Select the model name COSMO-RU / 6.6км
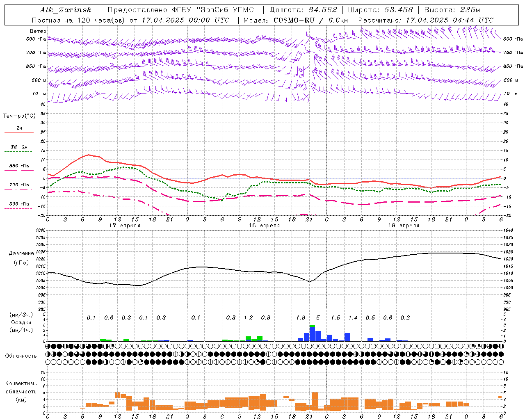This screenshot has width=525, height=420. (311, 20)
